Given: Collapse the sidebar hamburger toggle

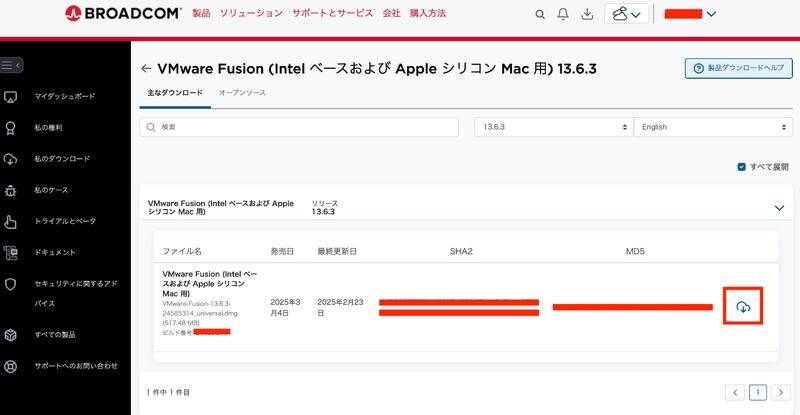Looking at the screenshot, I should (11, 65).
